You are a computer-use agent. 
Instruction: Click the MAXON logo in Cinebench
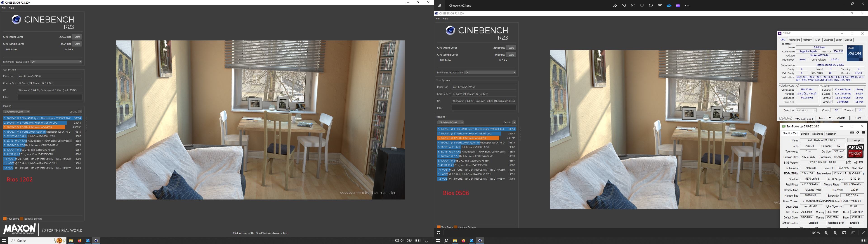(x=19, y=229)
